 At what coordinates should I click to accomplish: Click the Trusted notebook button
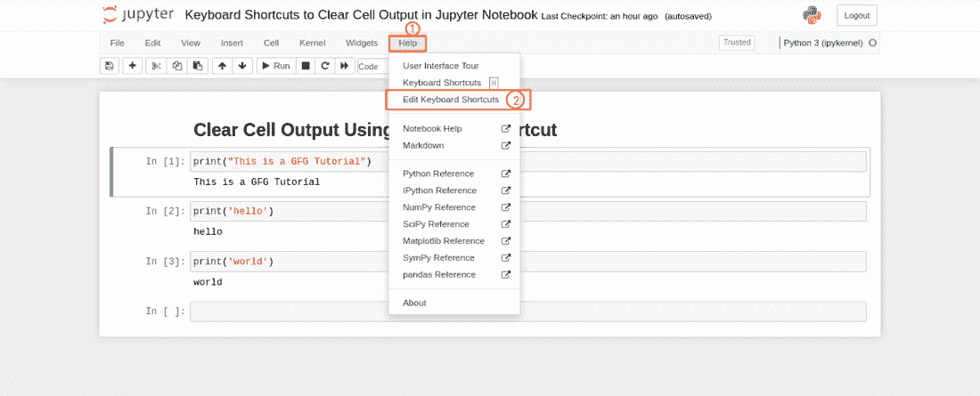tap(737, 43)
